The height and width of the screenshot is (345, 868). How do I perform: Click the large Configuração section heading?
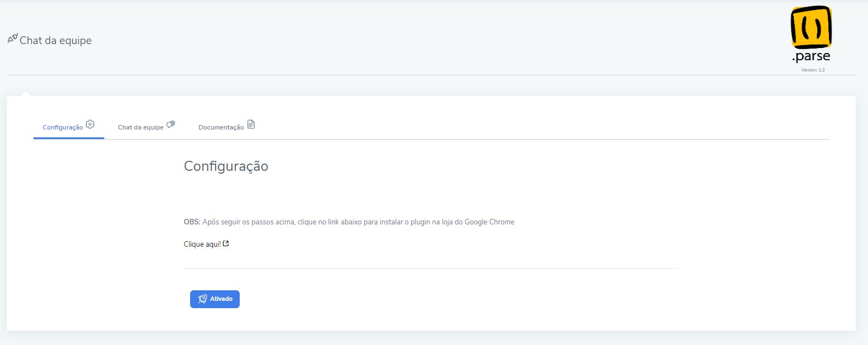tap(226, 166)
